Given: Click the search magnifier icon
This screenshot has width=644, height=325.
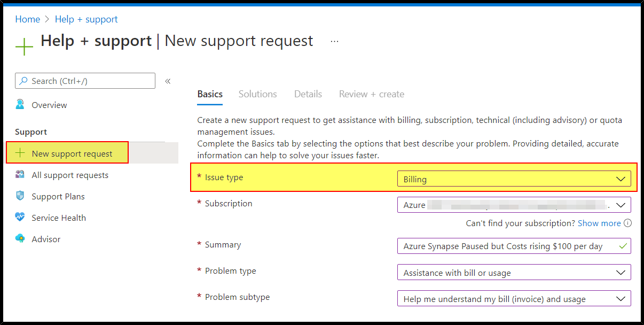Looking at the screenshot, I should pyautogui.click(x=23, y=81).
